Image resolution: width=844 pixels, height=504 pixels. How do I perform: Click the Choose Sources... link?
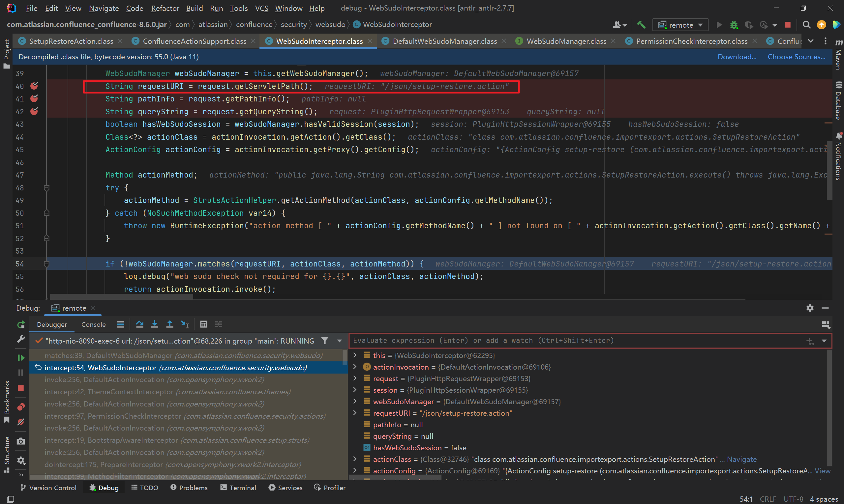point(796,57)
